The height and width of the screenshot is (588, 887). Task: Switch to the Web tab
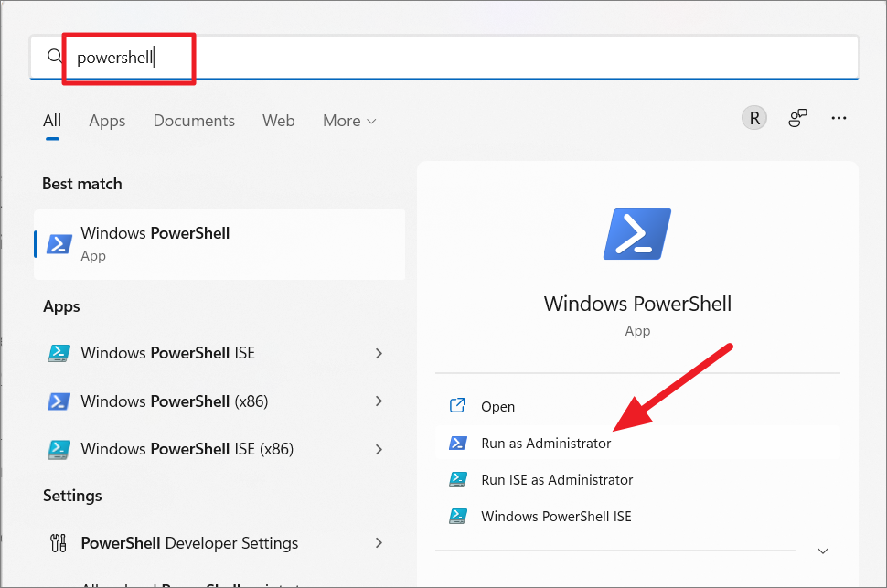(x=278, y=121)
